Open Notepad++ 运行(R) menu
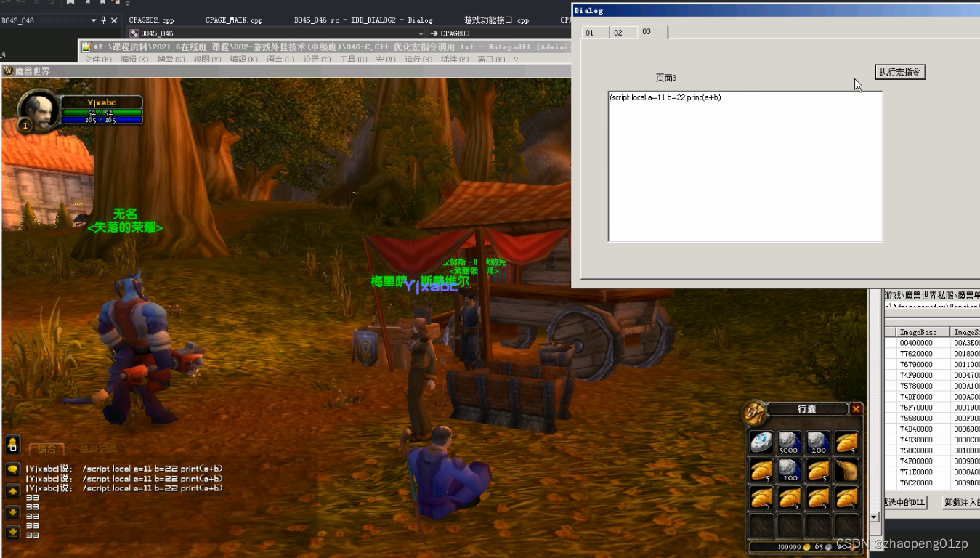Screen dimensions: 980x558 (418, 60)
